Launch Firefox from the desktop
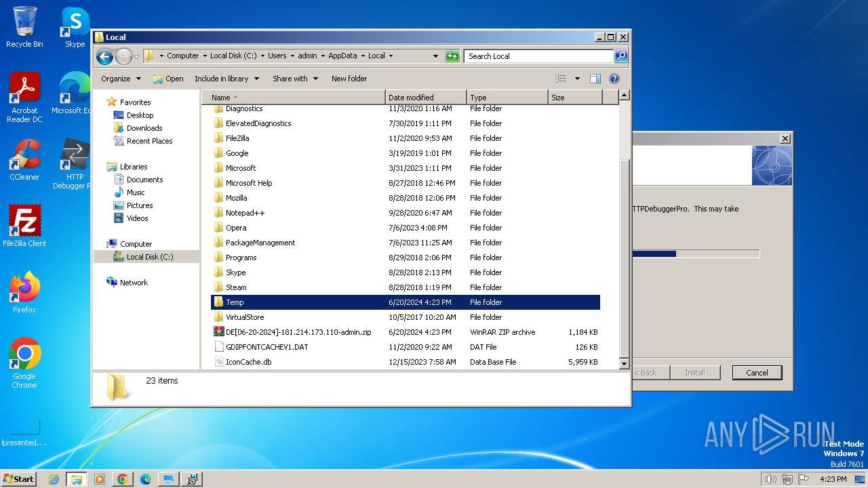Image resolution: width=868 pixels, height=488 pixels. click(24, 293)
